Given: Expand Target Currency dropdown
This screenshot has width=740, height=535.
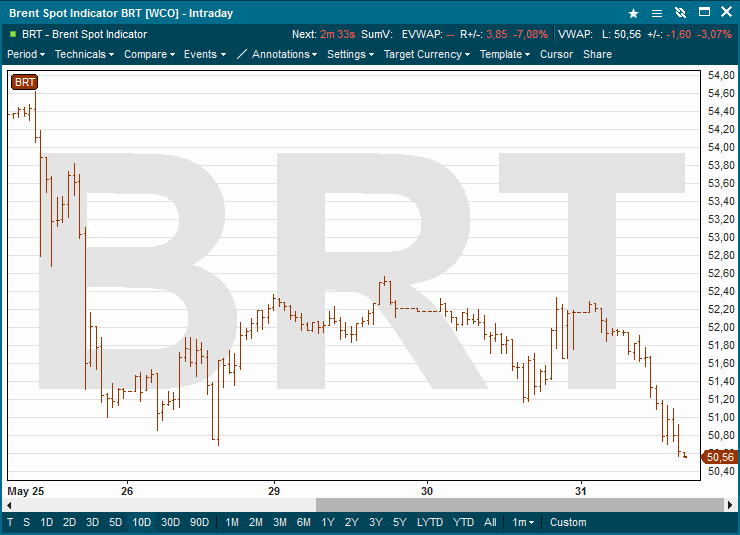Looking at the screenshot, I should 427,54.
